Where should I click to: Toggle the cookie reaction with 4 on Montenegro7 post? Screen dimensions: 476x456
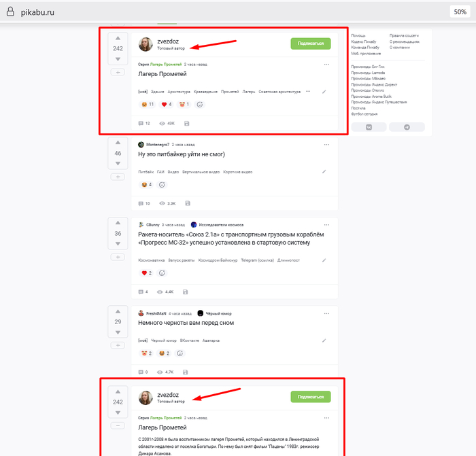[146, 184]
